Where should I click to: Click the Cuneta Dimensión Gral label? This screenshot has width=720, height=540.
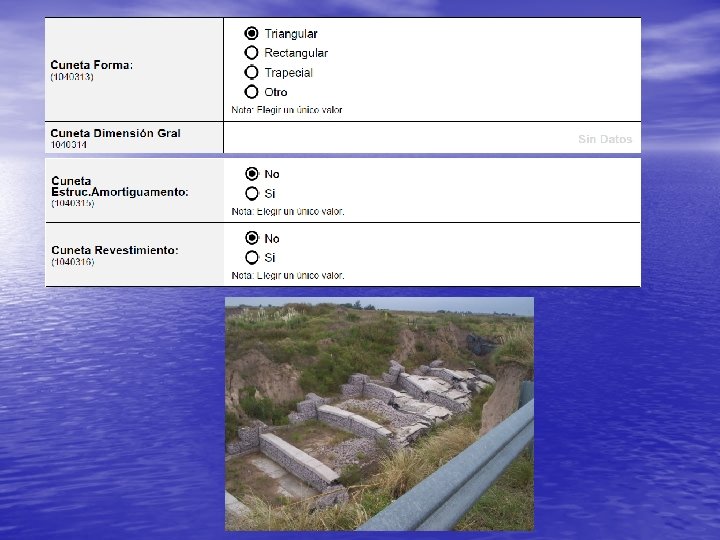(x=115, y=133)
